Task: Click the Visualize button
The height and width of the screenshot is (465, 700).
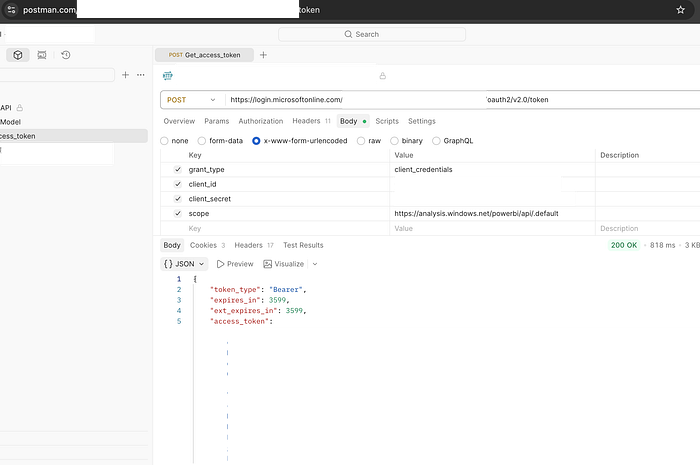Action: click(x=283, y=264)
